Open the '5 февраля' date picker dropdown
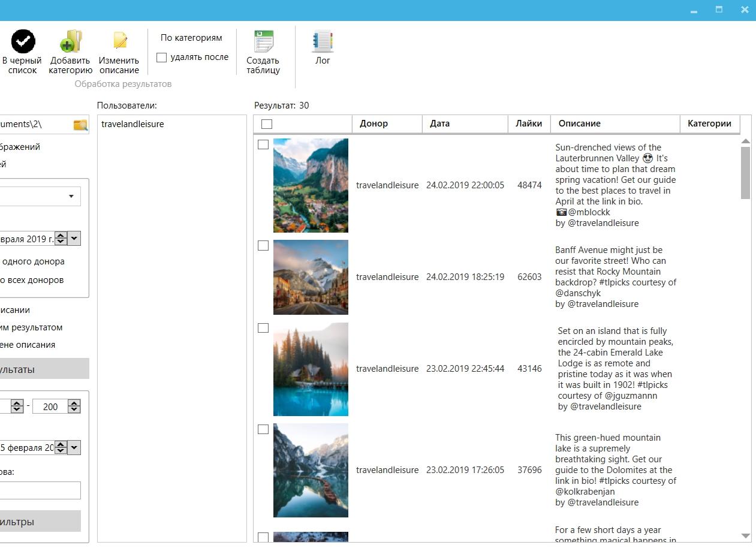 (x=74, y=447)
